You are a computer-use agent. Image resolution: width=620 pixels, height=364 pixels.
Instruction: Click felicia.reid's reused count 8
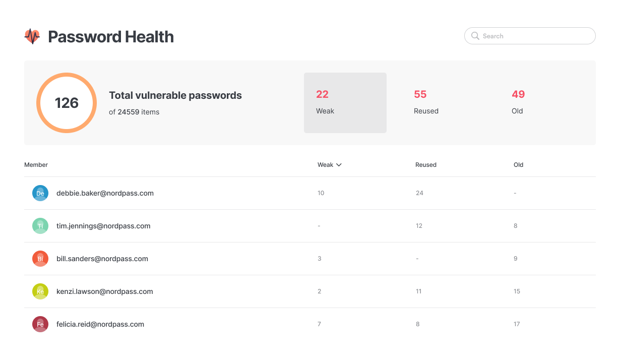[x=417, y=324]
